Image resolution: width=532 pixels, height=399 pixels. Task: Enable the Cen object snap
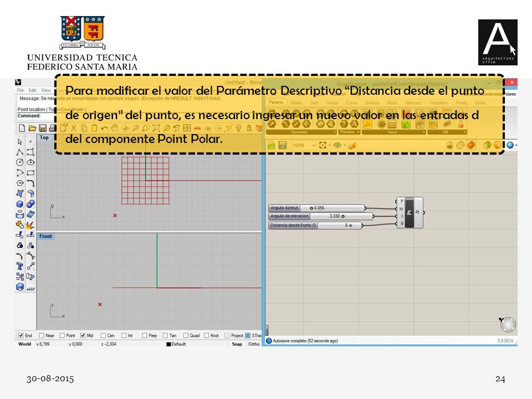(x=104, y=335)
